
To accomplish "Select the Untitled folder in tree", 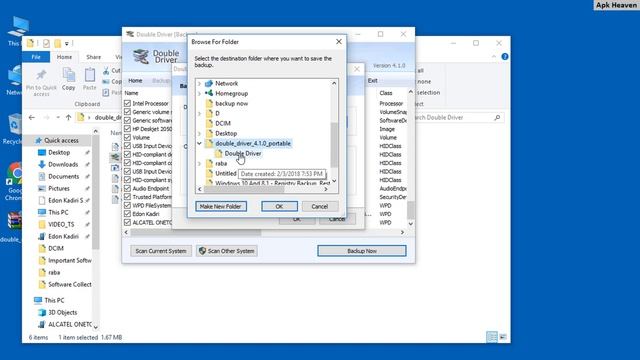I will [x=226, y=173].
